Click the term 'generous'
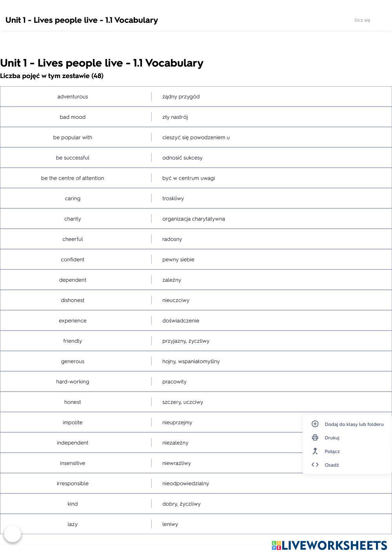This screenshot has width=392, height=555. [73, 361]
